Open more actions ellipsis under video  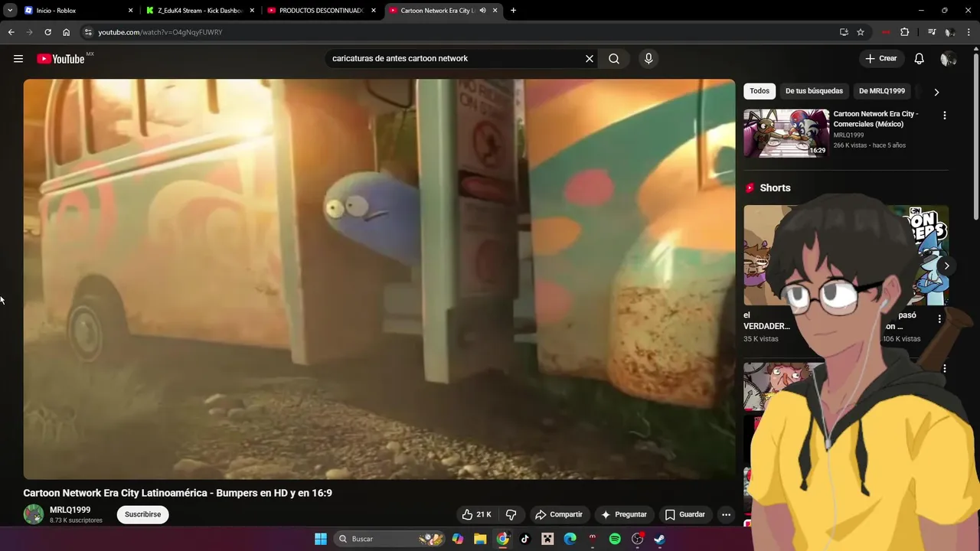[x=726, y=514]
